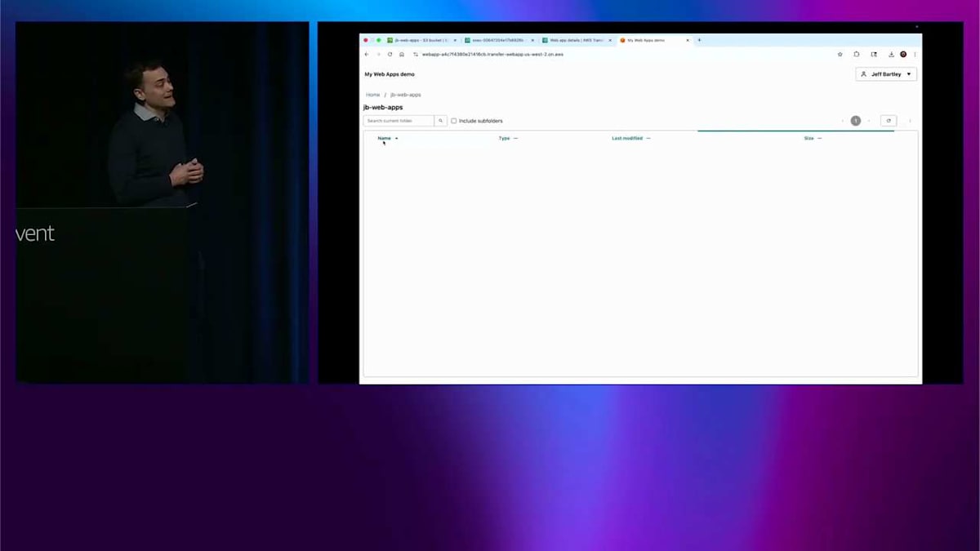Close the My Web Apps demo tab
Viewport: 980px width, 551px height.
[x=688, y=40]
